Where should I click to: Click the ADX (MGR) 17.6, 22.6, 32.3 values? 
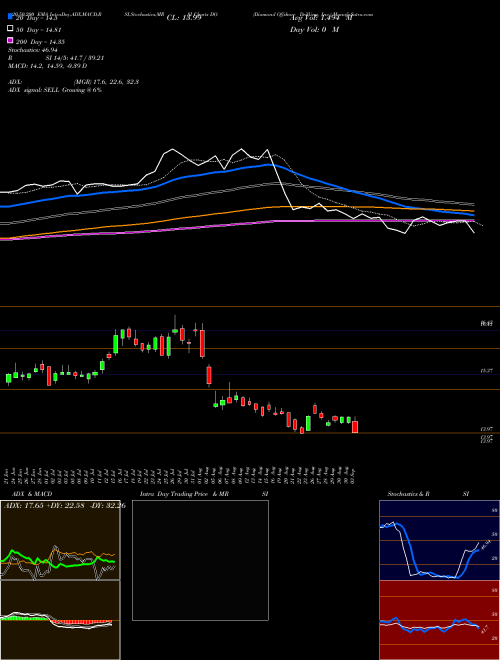74,82
